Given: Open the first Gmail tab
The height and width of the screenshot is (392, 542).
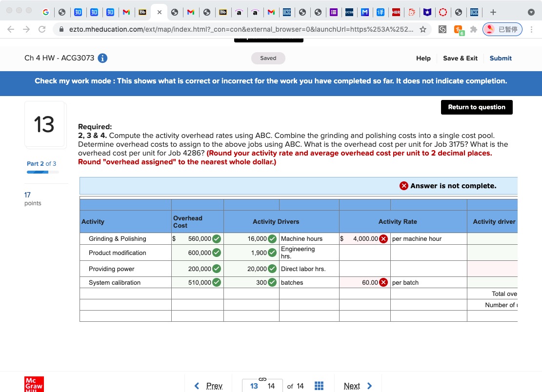Looking at the screenshot, I should pos(126,13).
